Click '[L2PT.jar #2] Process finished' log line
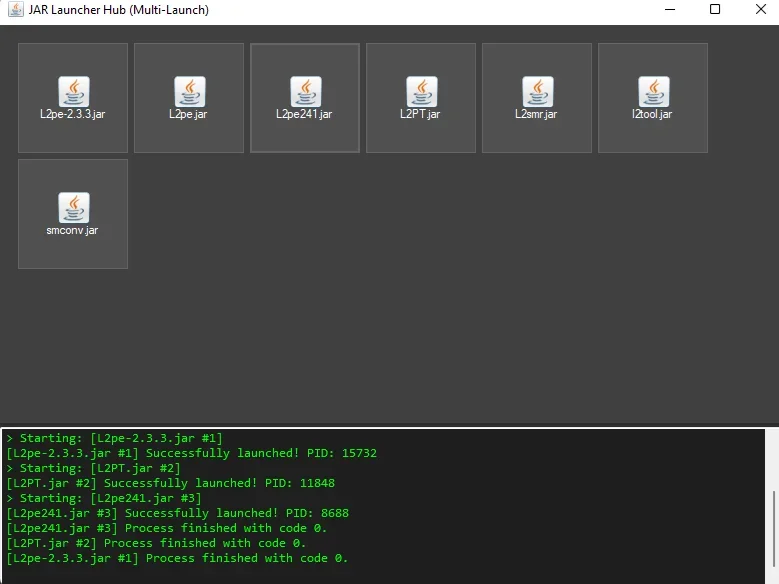The width and height of the screenshot is (779, 584). point(156,543)
